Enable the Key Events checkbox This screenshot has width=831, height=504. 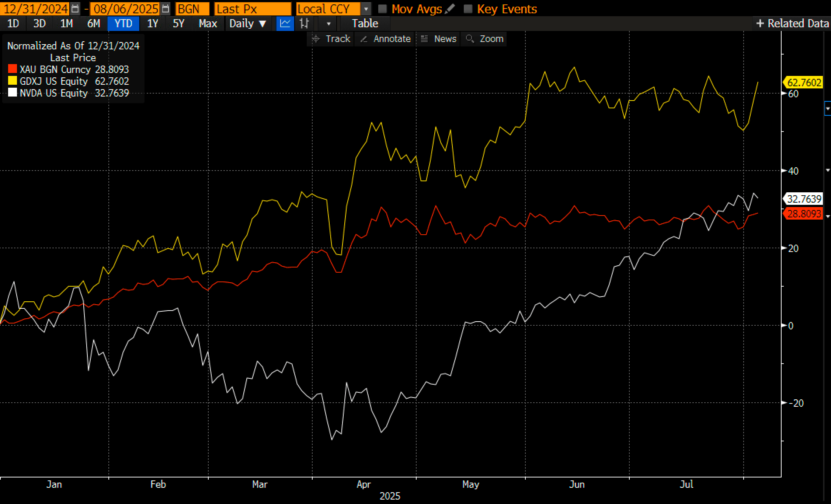[x=468, y=9]
